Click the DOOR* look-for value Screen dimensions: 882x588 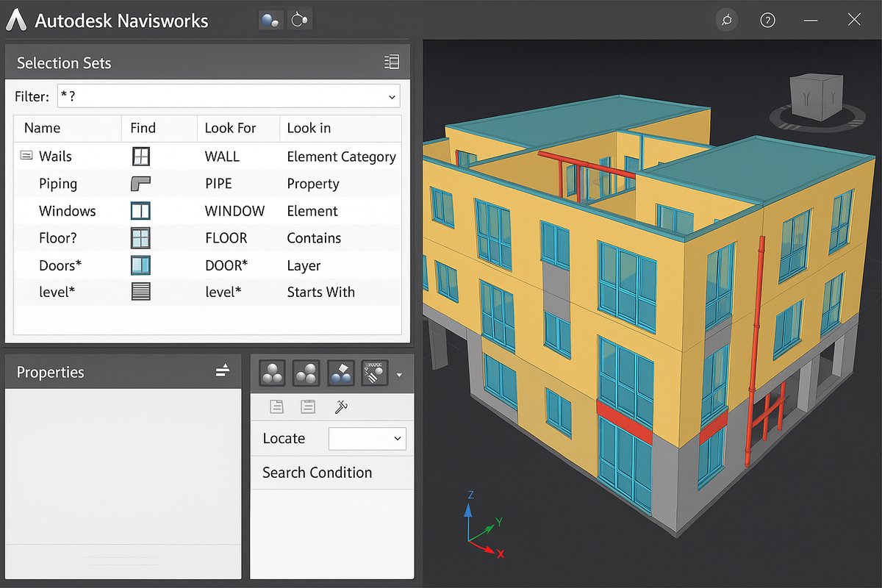pyautogui.click(x=226, y=265)
